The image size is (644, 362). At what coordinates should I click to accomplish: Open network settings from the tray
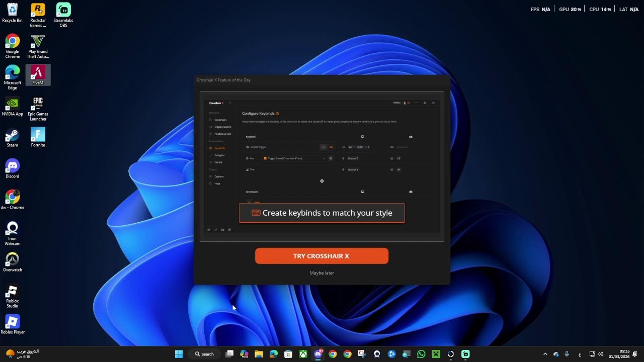592,354
